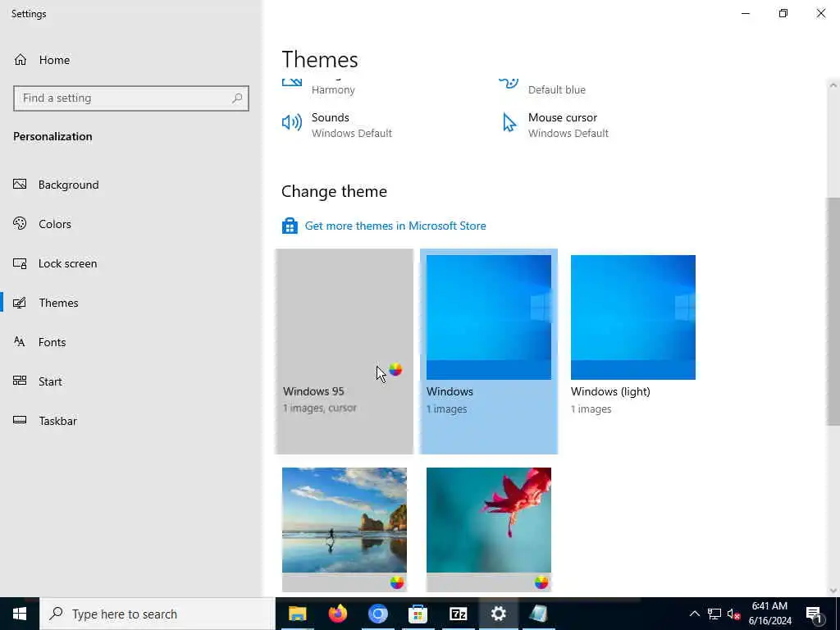Click color wheel icon on flower theme
The height and width of the screenshot is (630, 840).
tap(541, 582)
